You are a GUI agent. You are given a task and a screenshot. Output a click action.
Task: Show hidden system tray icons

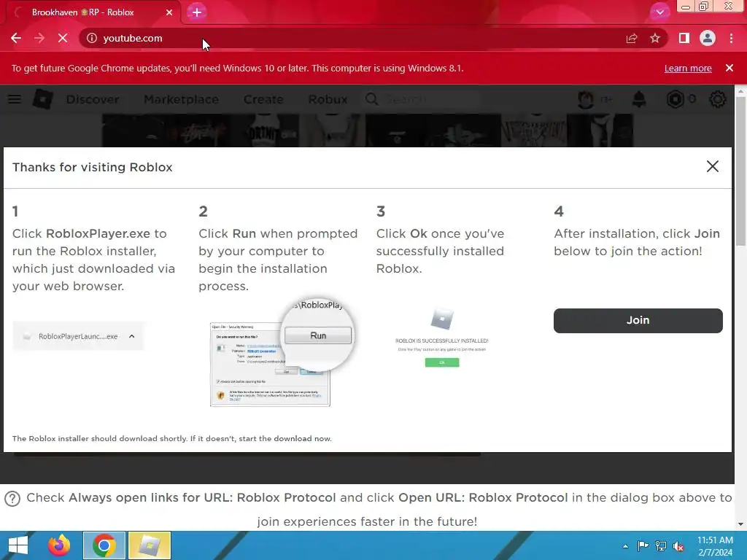point(625,546)
